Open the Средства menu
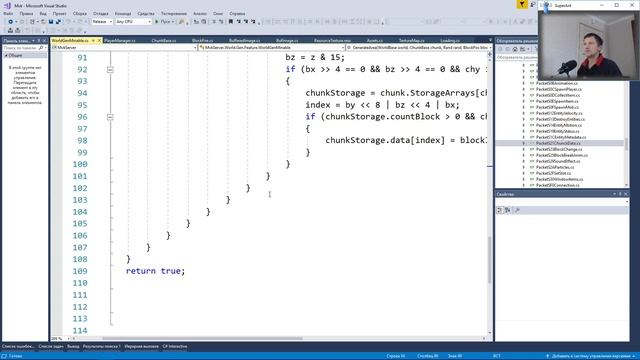 tap(146, 13)
